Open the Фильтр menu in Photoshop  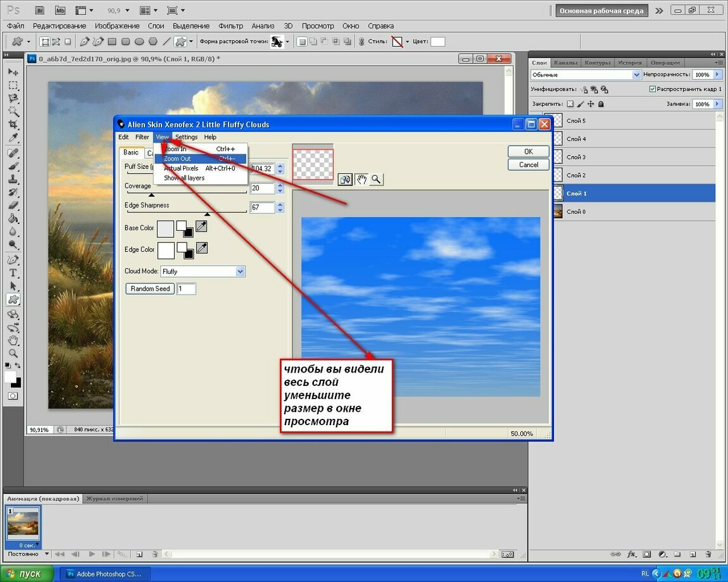point(231,26)
